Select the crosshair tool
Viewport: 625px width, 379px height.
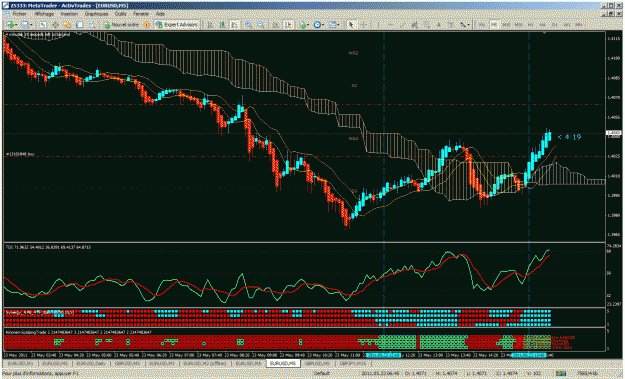tap(364, 25)
